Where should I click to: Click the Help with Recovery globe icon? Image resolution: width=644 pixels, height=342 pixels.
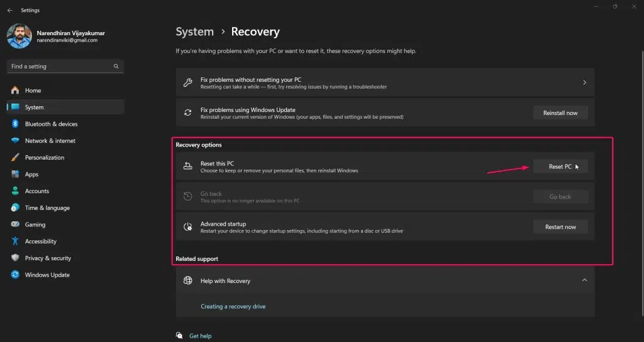[187, 280]
